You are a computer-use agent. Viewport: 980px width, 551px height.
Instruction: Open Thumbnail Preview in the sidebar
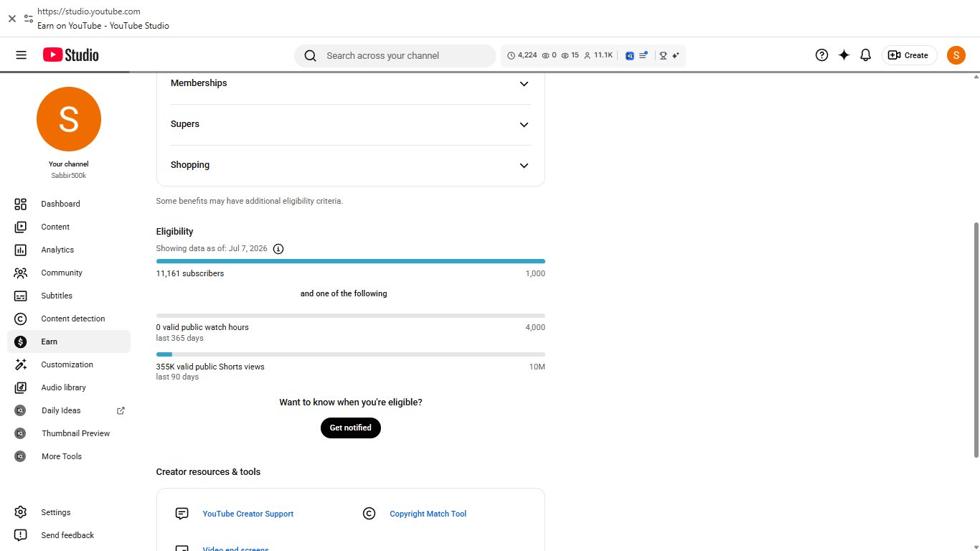(69, 433)
